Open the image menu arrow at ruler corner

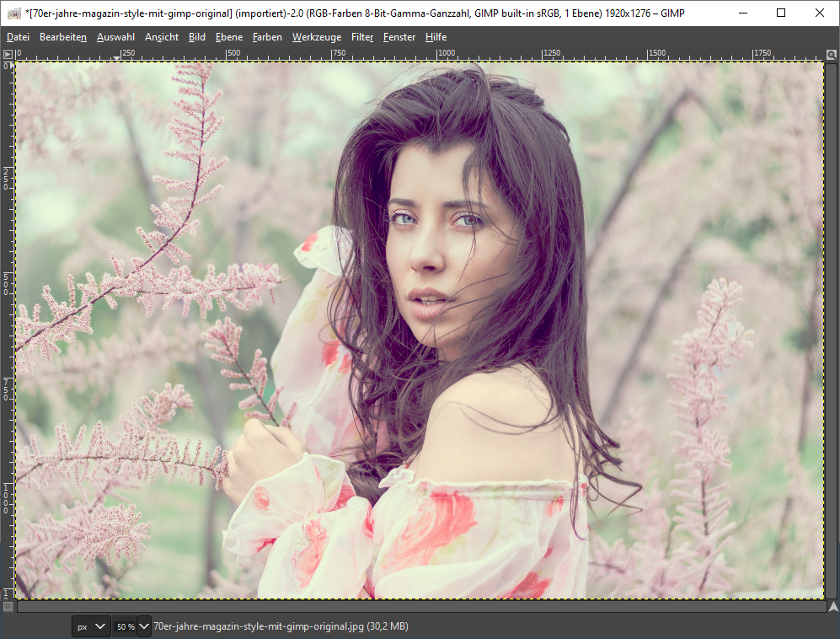[x=8, y=54]
